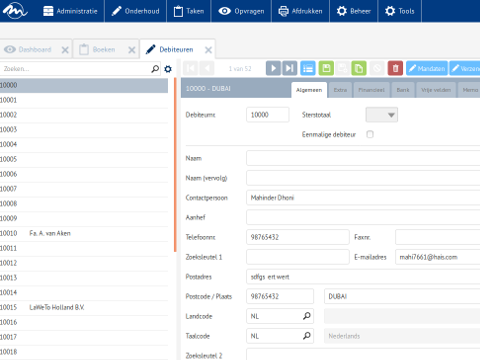The width and height of the screenshot is (480, 360).
Task: Click the Postadres field
Action: [x=363, y=277]
